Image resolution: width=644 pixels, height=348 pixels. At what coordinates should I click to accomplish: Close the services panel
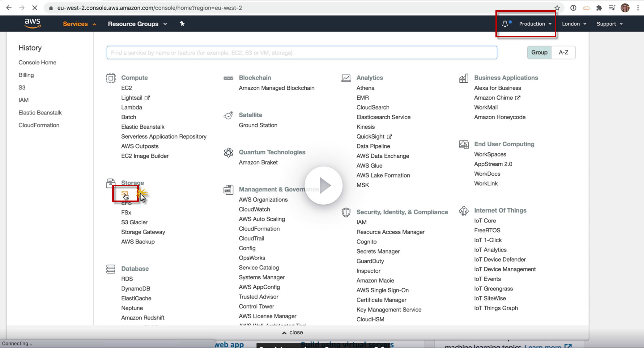[292, 332]
